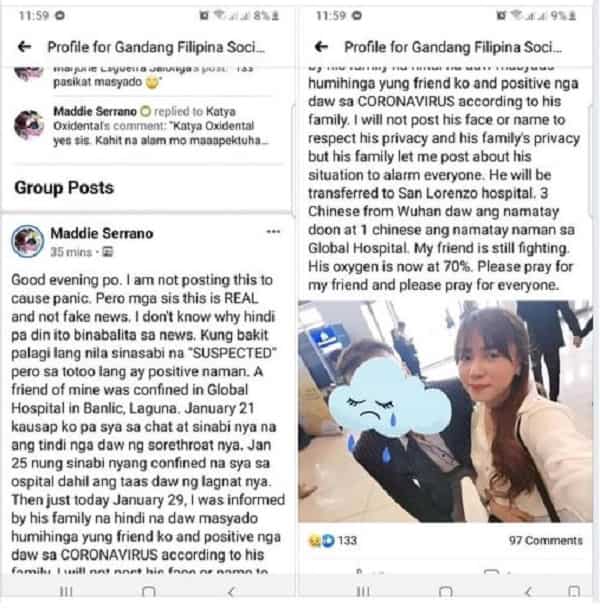
Task: Tap Android home button on right screen
Action: 445,591
